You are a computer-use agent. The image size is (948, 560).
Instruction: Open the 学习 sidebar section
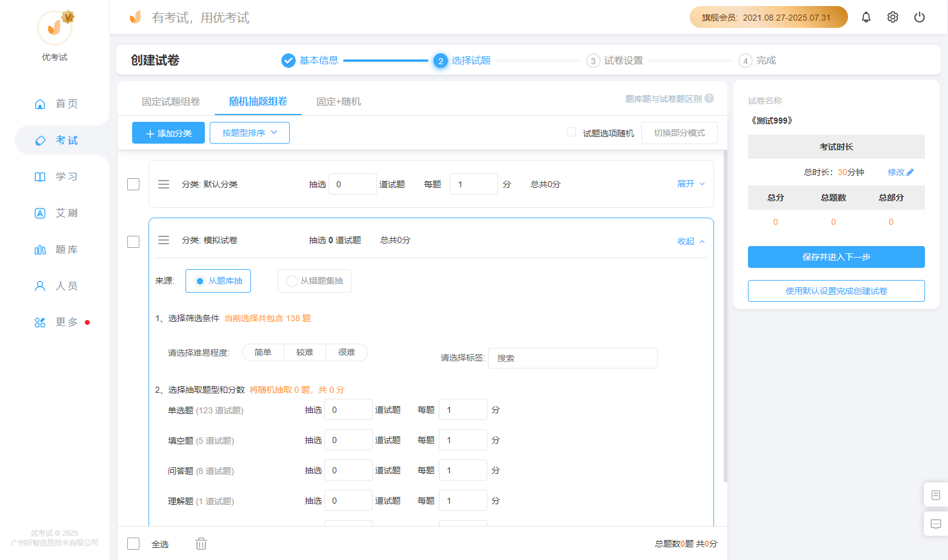pos(56,176)
